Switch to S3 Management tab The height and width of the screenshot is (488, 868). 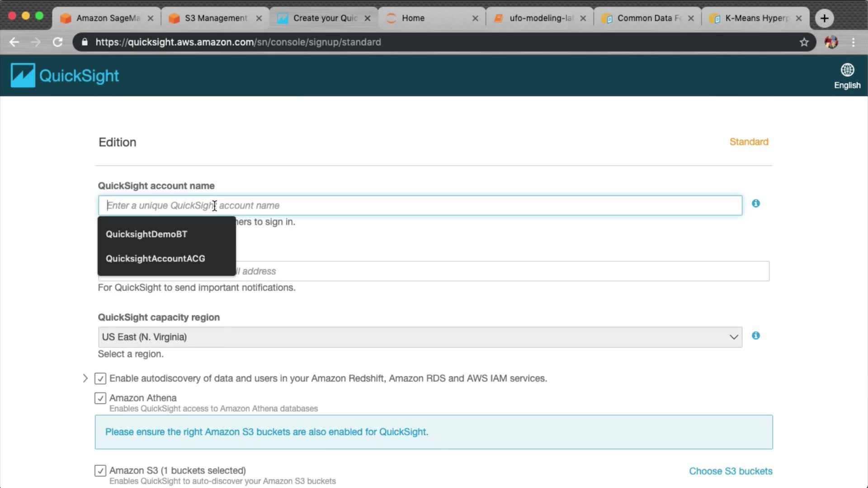click(x=216, y=18)
